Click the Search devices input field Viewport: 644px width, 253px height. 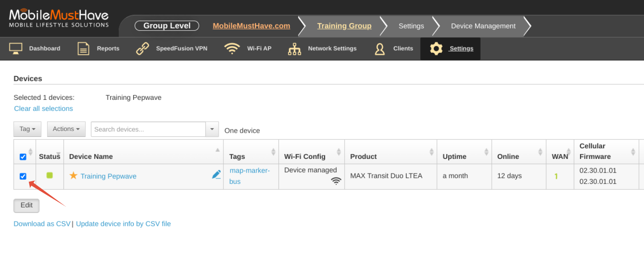click(148, 129)
